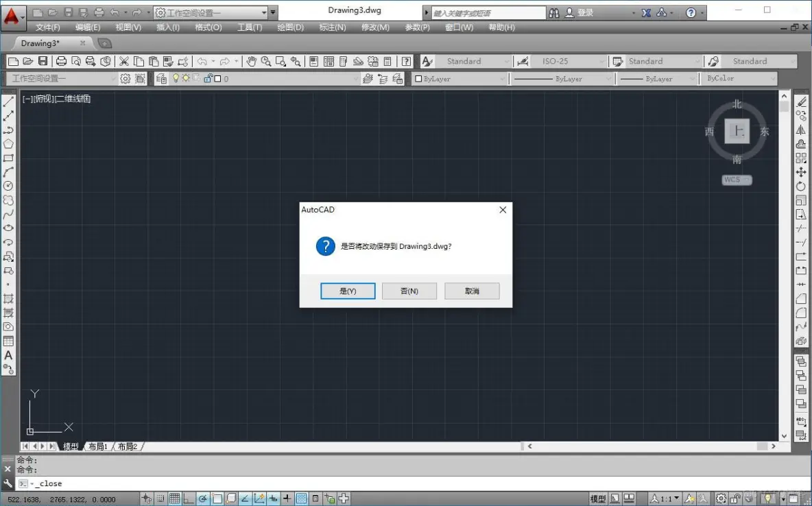Viewport: 812px width, 506px height.
Task: Open the 修改(M) menu
Action: (375, 27)
